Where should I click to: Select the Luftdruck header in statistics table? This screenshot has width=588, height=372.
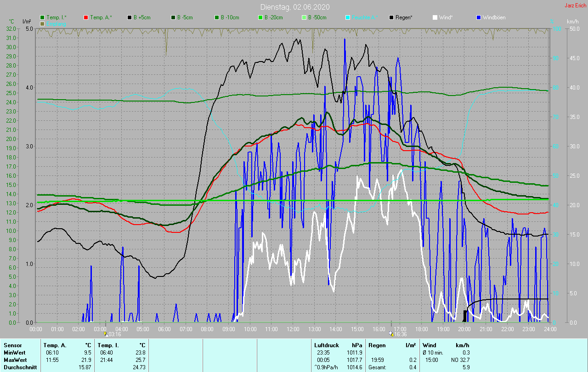(326, 345)
